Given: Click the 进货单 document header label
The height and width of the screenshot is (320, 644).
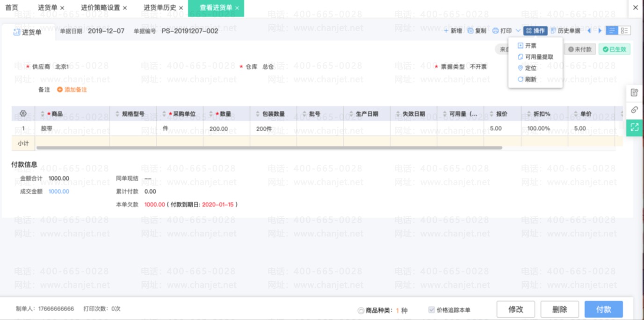Looking at the screenshot, I should coord(28,32).
